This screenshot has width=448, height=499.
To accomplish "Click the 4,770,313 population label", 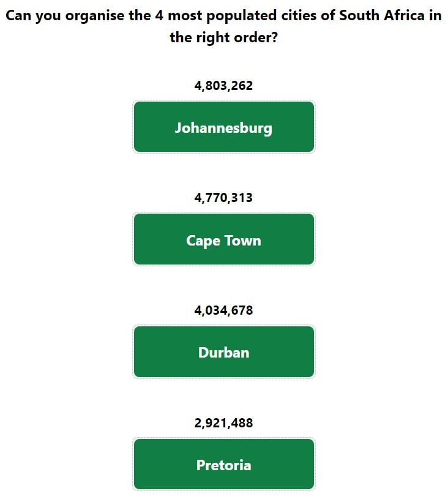I will pyautogui.click(x=223, y=198).
